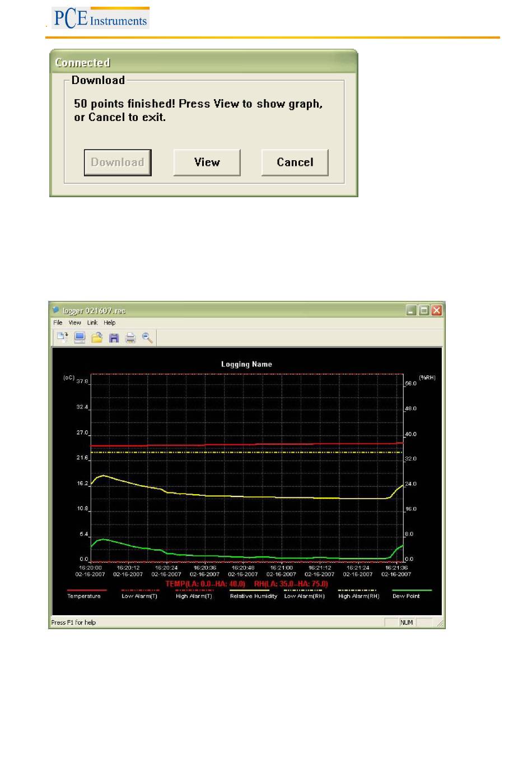Click the logger window title bar icon

pyautogui.click(x=56, y=310)
